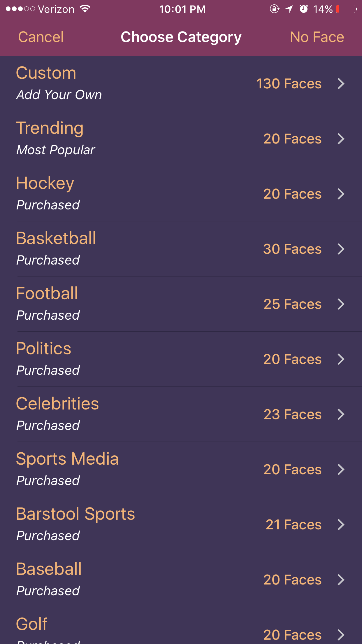This screenshot has width=362, height=644.
Task: Tap the Golf category row
Action: [x=181, y=630]
